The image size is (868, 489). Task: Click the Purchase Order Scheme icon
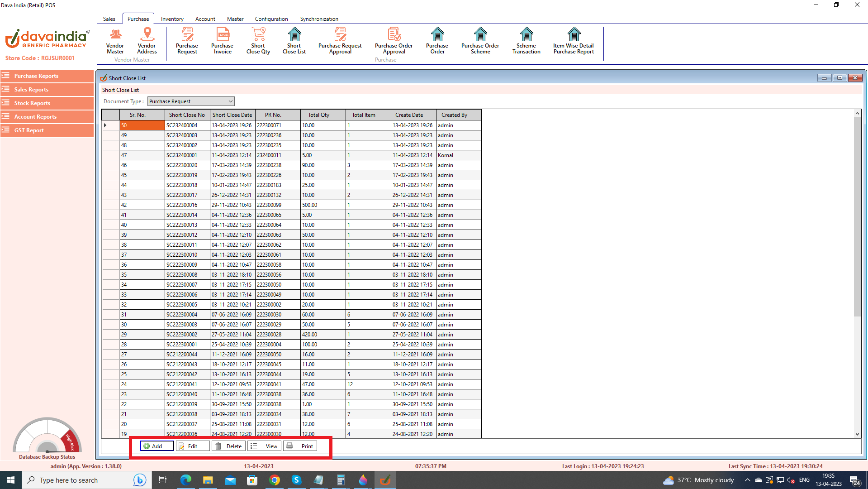pyautogui.click(x=480, y=41)
